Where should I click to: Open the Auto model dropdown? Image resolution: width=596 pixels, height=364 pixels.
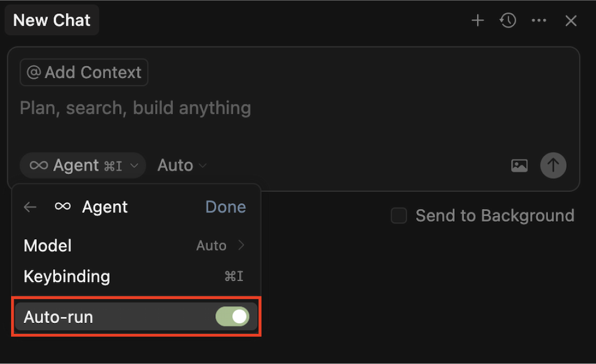182,165
